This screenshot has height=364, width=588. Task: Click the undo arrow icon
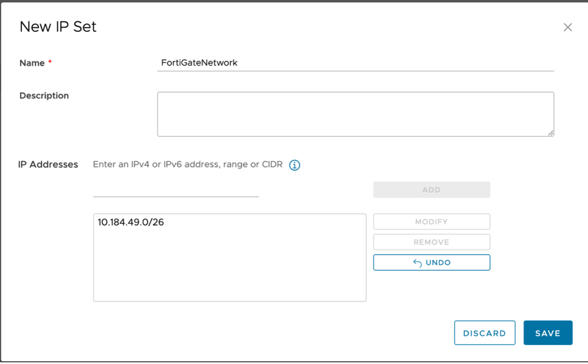[417, 263]
